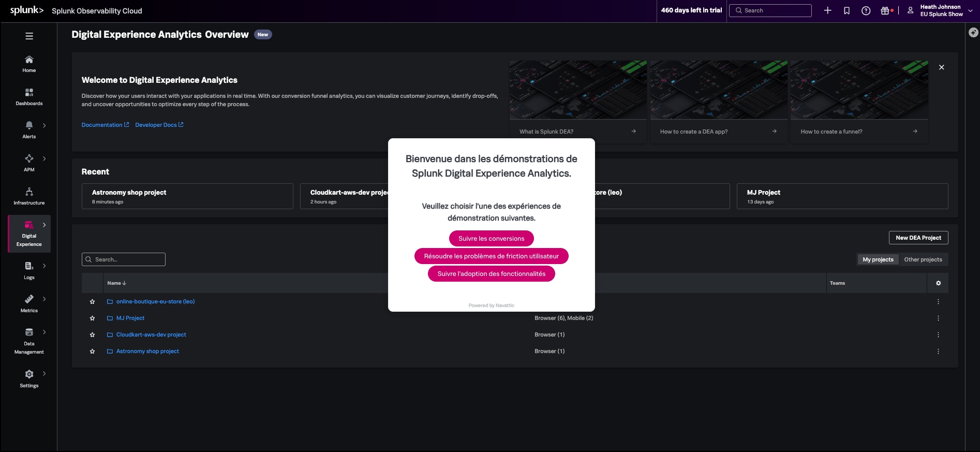Expand APM submenu chevron
Image resolution: width=980 pixels, height=452 pixels.
click(44, 158)
